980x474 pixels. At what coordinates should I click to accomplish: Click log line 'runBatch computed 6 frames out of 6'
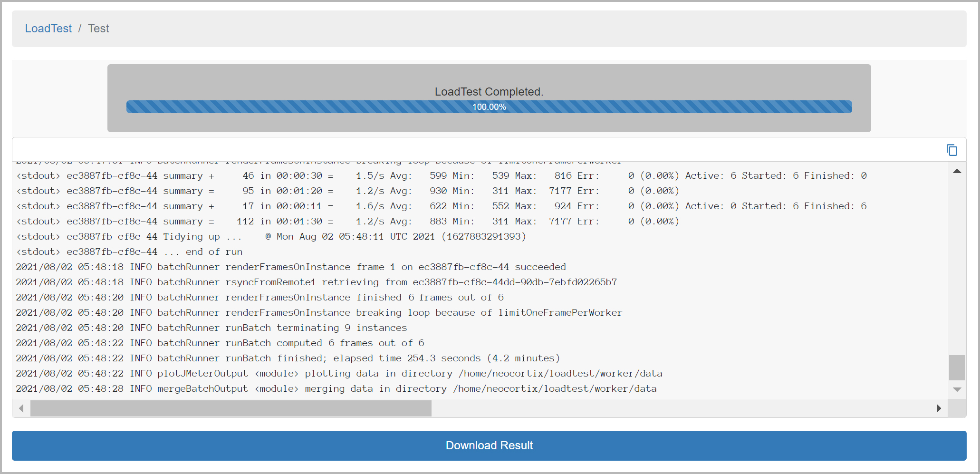(220, 343)
